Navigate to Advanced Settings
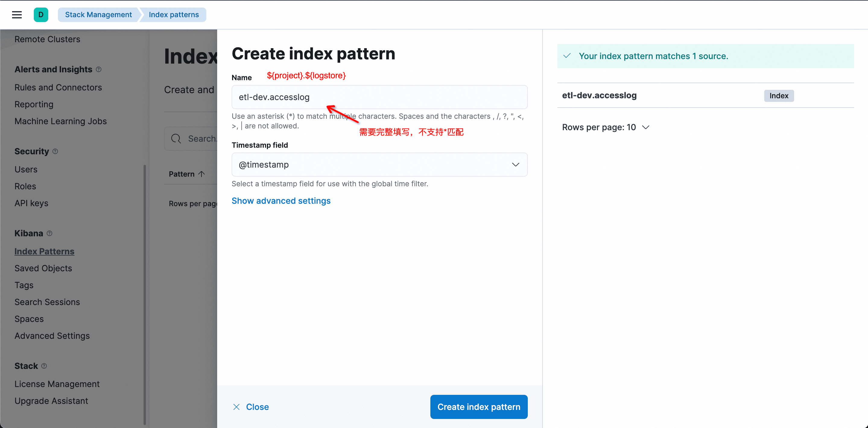Screen dimensions: 868x428 [x=52, y=336]
